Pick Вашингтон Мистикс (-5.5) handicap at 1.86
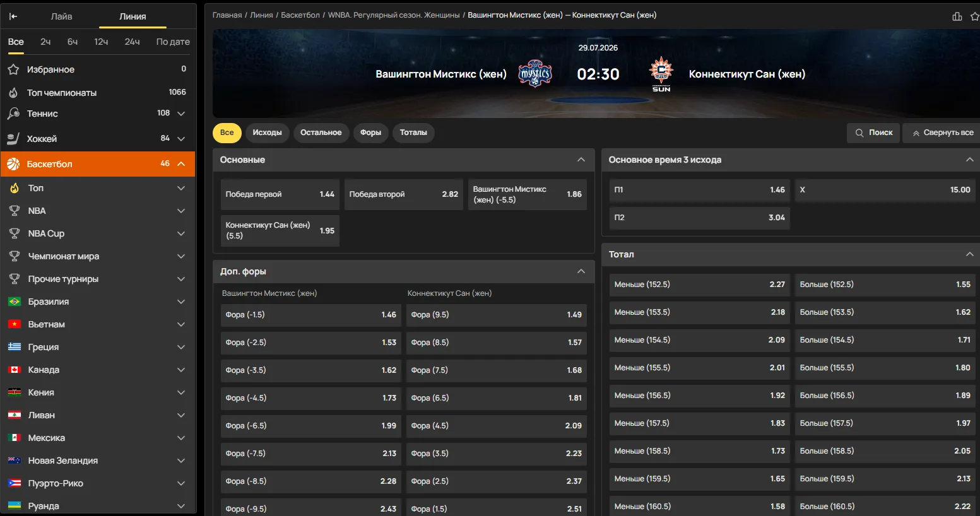 pos(528,194)
